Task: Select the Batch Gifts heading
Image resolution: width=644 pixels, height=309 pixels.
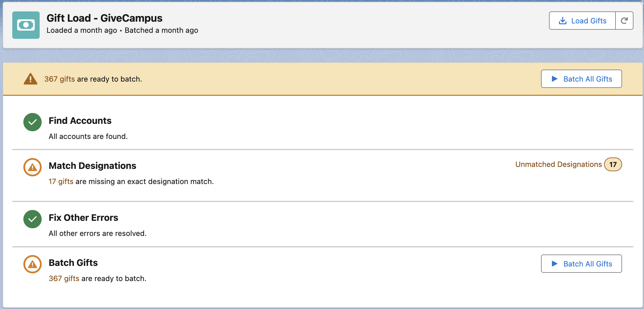Action: coord(73,263)
